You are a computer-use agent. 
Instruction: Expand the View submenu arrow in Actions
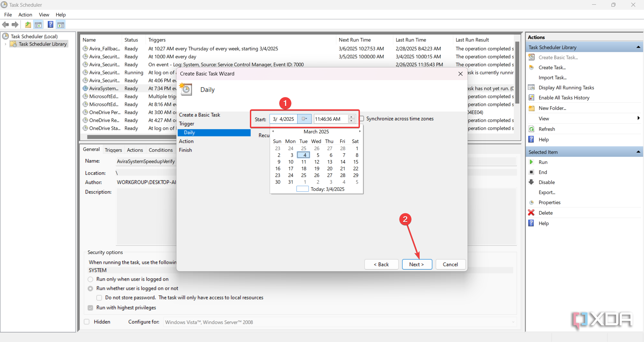coord(638,118)
